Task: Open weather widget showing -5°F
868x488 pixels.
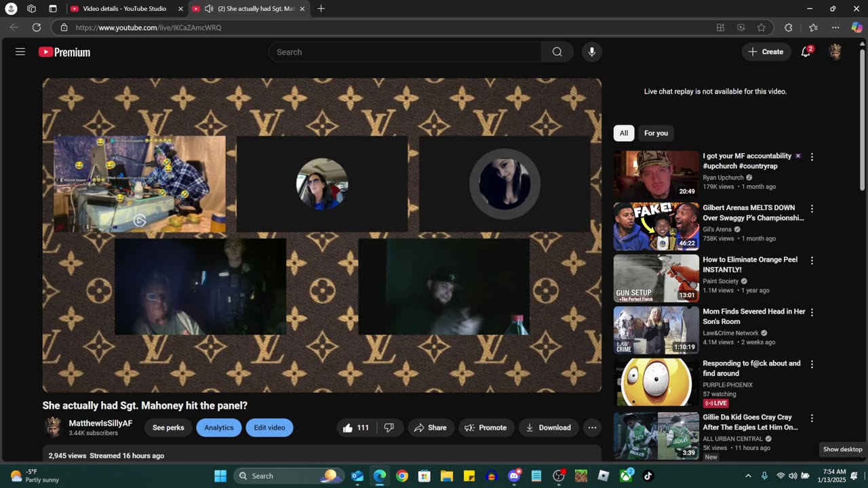Action: point(34,476)
